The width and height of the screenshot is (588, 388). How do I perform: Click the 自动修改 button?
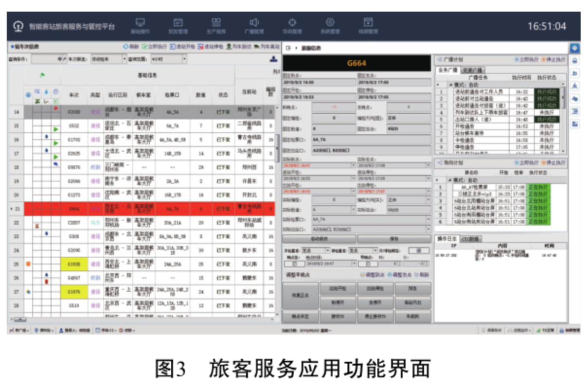[319, 239]
